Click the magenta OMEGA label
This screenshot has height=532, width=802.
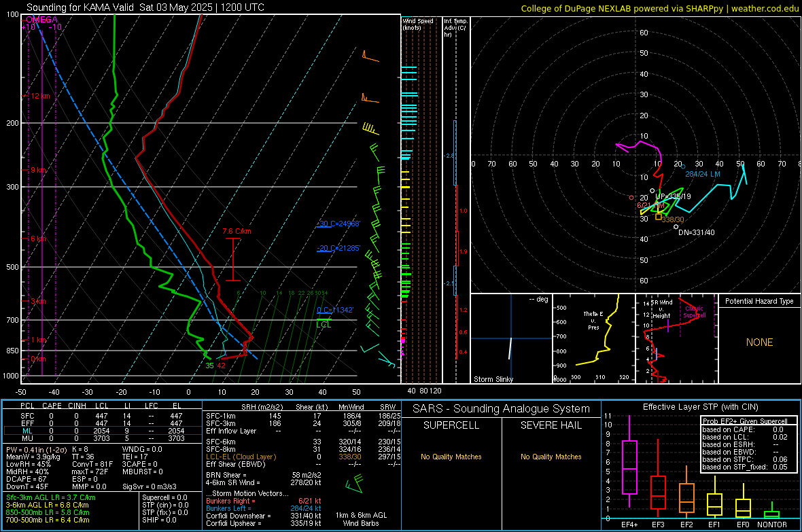tap(41, 20)
